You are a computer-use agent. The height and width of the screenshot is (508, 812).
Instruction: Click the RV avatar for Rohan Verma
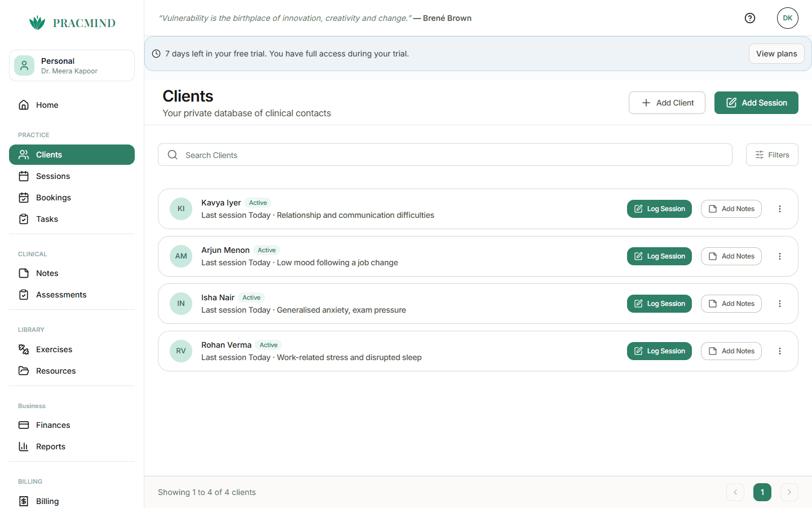181,351
